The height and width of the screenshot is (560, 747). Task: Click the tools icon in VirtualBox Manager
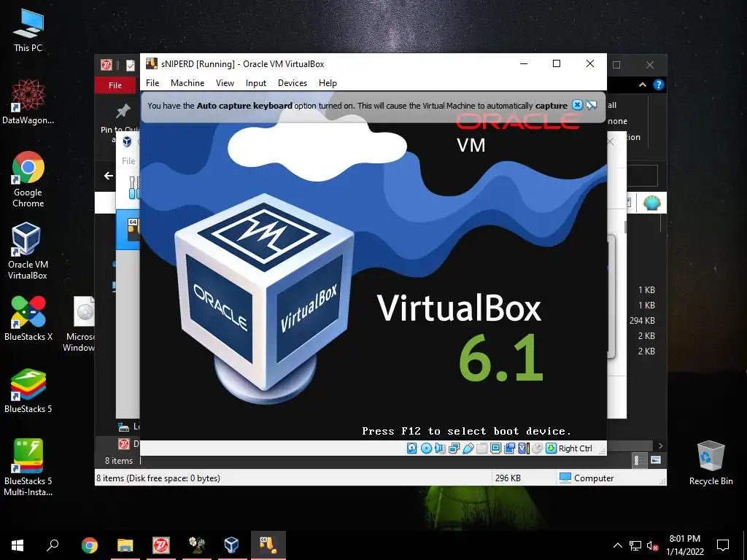(x=134, y=187)
